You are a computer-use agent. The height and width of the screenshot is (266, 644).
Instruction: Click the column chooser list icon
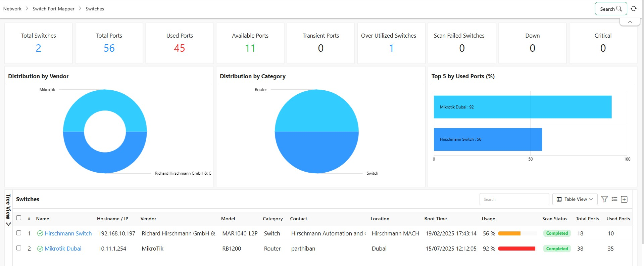point(614,199)
